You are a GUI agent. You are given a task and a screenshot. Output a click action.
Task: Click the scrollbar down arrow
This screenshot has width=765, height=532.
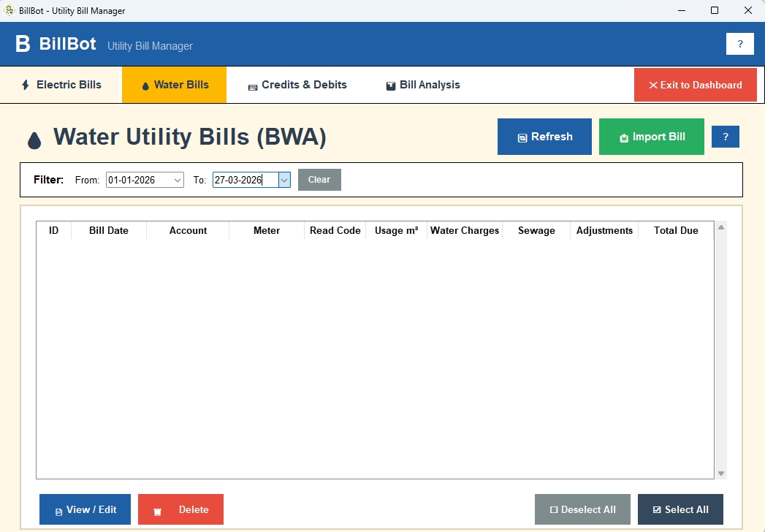click(x=721, y=474)
